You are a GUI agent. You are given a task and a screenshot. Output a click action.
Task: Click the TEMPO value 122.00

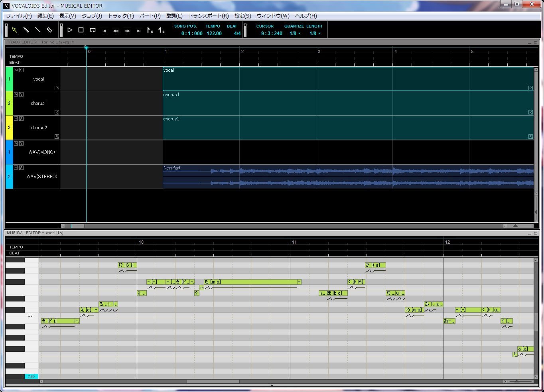214,33
